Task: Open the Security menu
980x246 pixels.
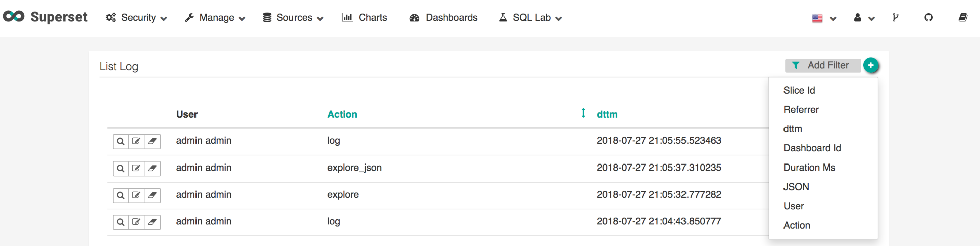Action: (136, 18)
